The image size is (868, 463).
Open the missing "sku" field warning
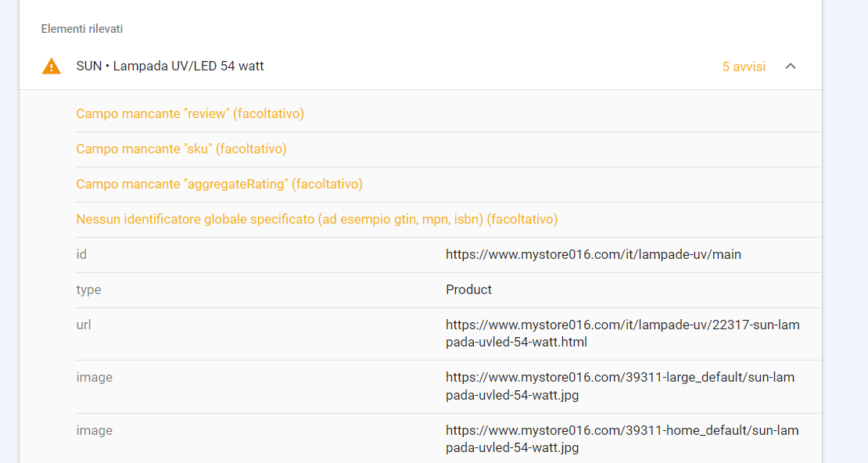coord(181,149)
